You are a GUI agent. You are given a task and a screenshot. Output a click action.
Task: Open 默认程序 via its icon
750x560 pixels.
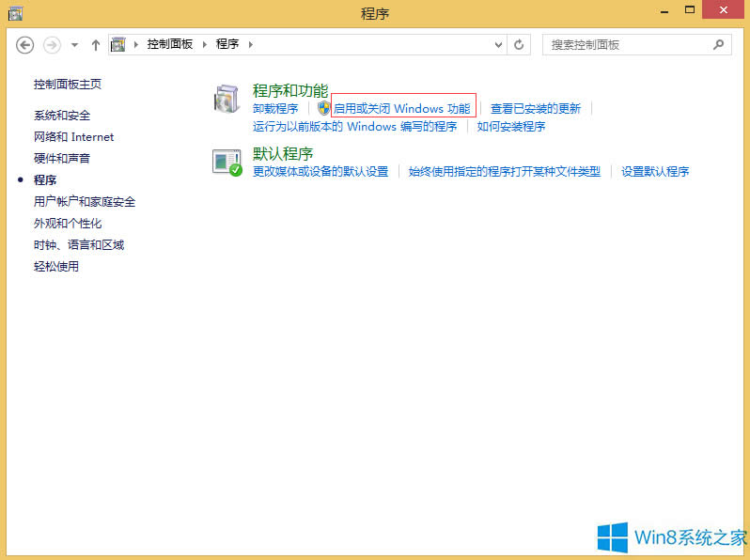(x=227, y=163)
